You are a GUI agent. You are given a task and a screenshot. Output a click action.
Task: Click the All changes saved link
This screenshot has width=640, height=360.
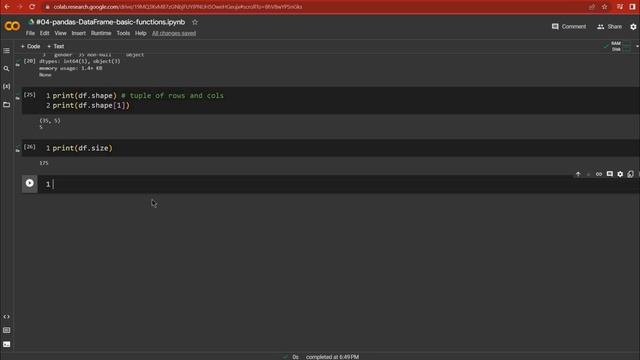click(174, 33)
